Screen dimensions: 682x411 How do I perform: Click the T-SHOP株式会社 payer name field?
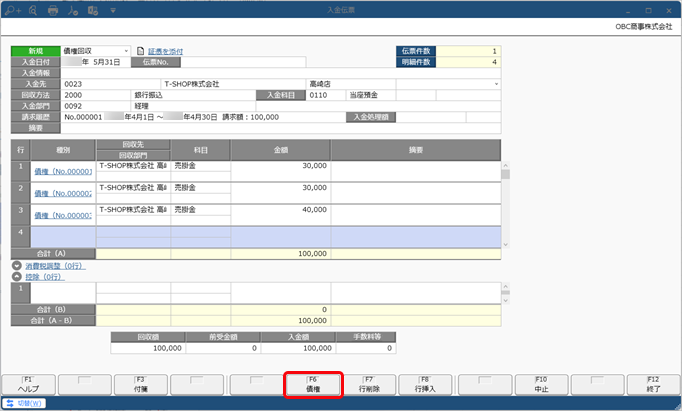coord(233,84)
